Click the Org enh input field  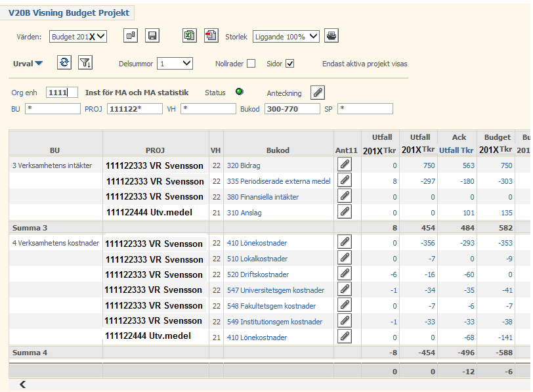62,93
